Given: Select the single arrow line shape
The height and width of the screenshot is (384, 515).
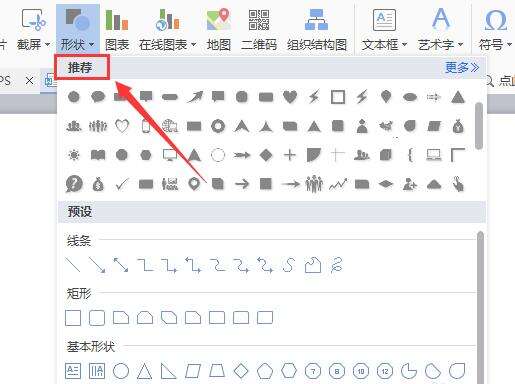Looking at the screenshot, I should (x=97, y=265).
